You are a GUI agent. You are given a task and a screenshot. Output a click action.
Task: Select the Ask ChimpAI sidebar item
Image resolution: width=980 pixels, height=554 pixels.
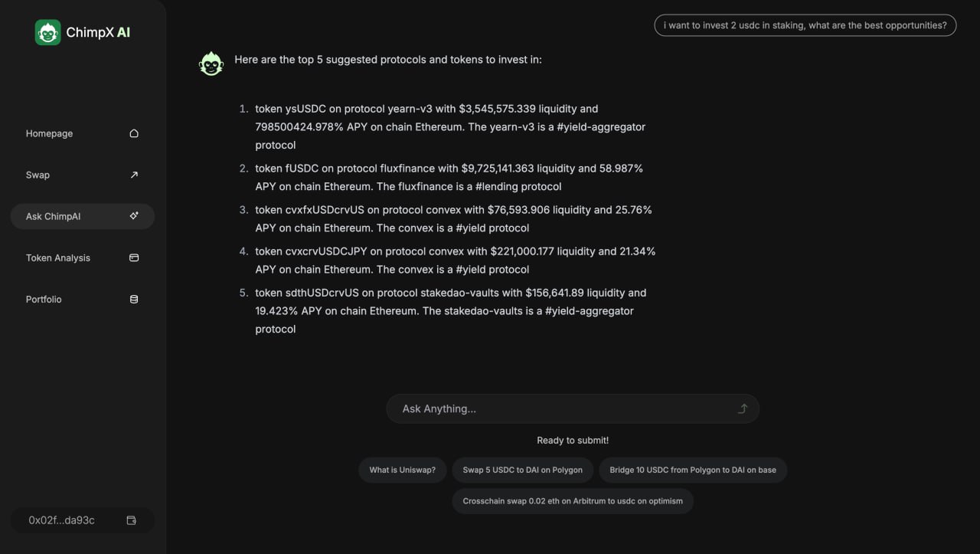click(54, 216)
